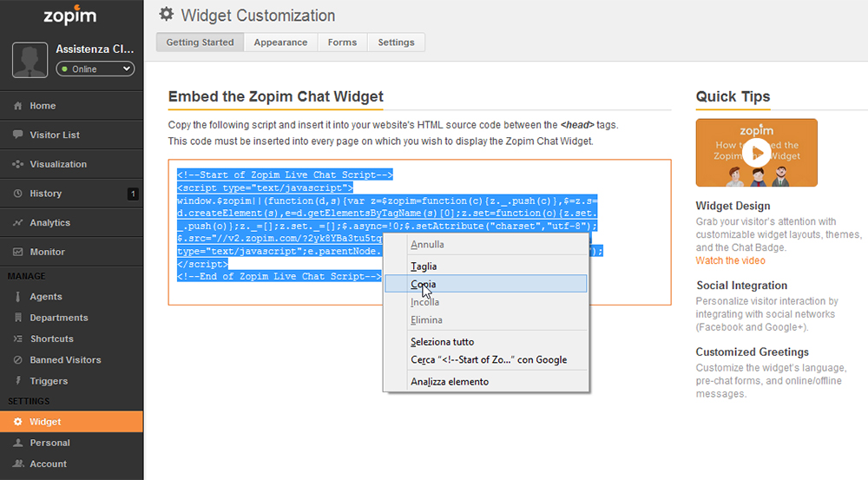Screen dimensions: 868x480
Task: Click the Watch the video link
Action: coord(730,260)
